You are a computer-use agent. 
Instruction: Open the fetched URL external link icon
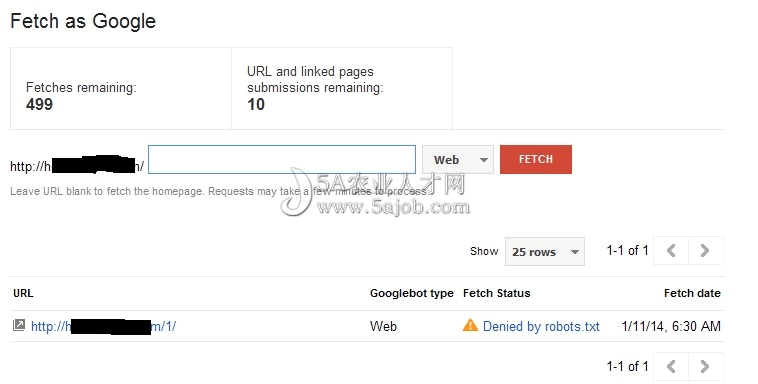coord(18,325)
